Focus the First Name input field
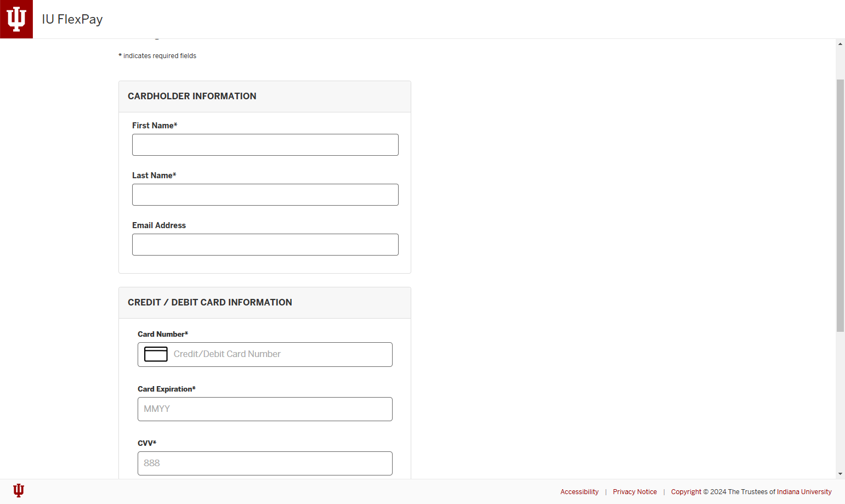 click(265, 145)
